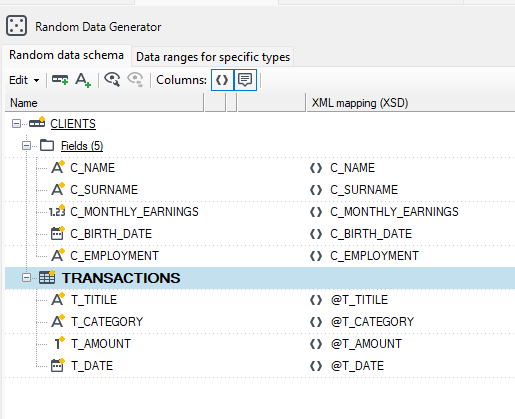The height and width of the screenshot is (419, 515).
Task: Switch to Random data schema tab
Action: point(66,55)
